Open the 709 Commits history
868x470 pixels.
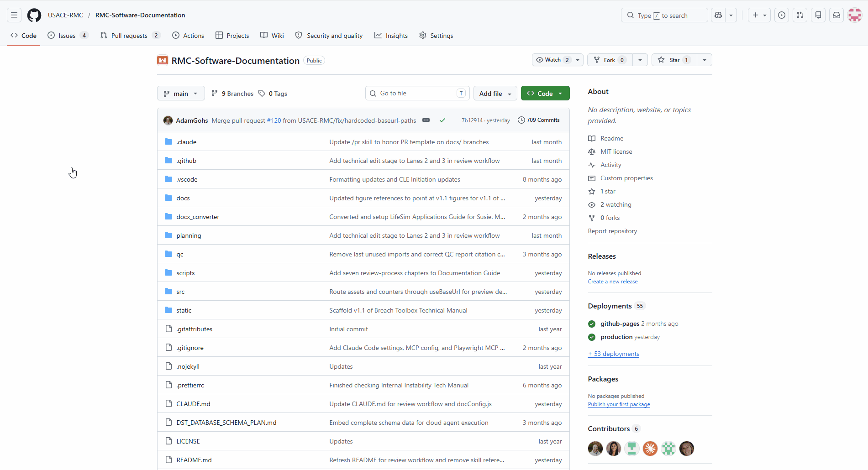point(539,120)
